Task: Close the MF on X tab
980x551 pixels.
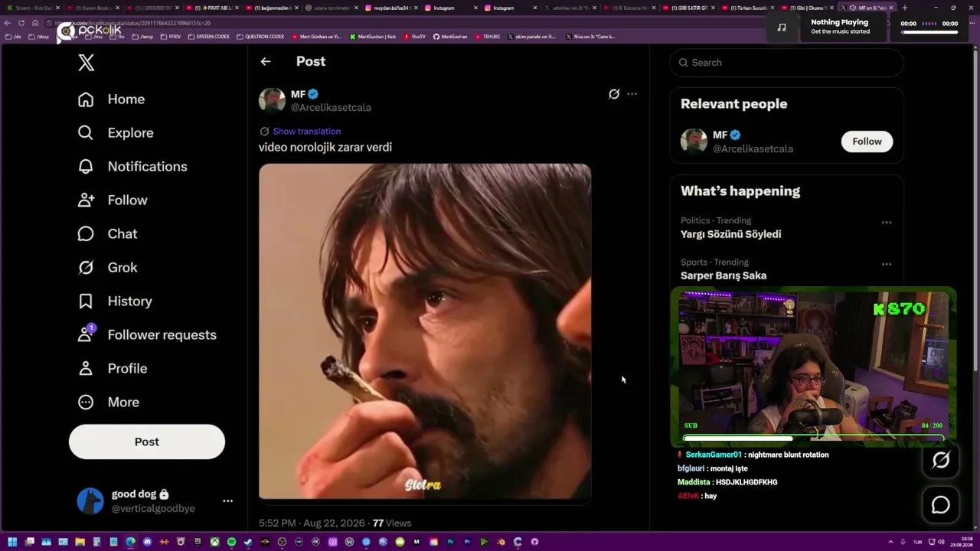Action: (x=891, y=8)
